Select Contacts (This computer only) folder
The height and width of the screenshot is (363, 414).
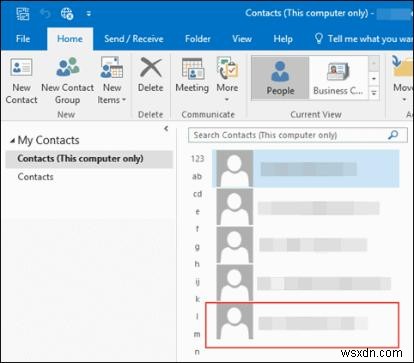pos(89,159)
